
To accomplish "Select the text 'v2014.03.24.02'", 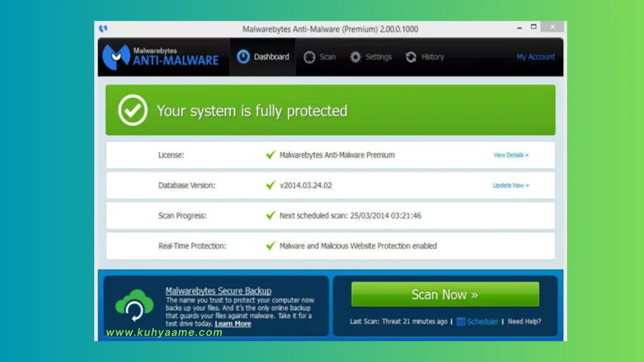I will [x=306, y=185].
